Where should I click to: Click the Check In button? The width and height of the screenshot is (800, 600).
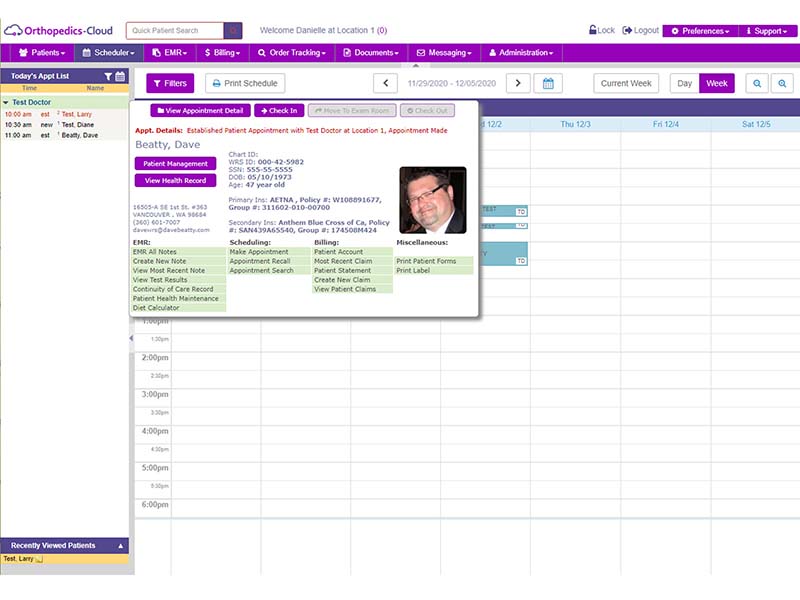pos(279,111)
